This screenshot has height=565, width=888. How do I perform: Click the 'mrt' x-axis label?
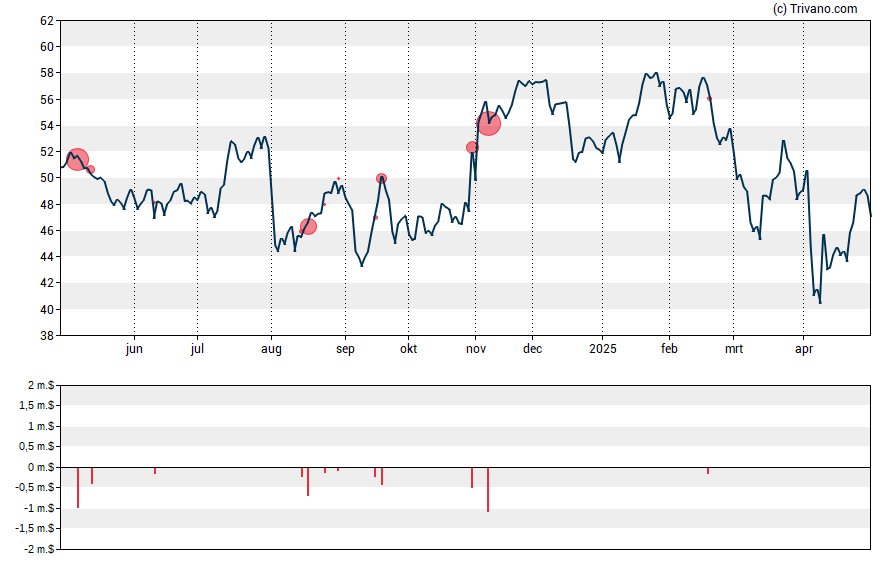click(734, 349)
